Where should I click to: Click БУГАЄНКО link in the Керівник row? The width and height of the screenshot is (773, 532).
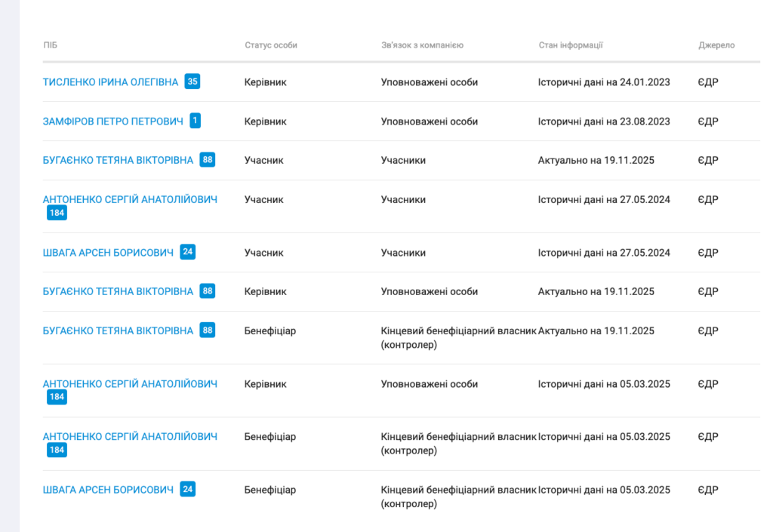coord(118,292)
